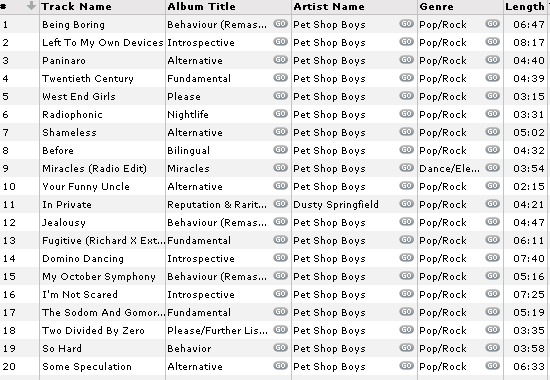Screen dimensions: 550x380
Task: Sort by Genre column header
Action: coord(436,7)
